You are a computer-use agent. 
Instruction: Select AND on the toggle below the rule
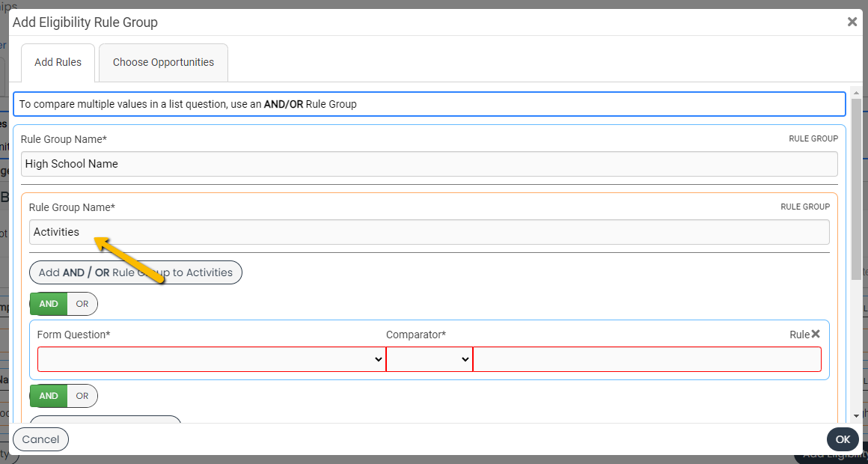click(49, 396)
